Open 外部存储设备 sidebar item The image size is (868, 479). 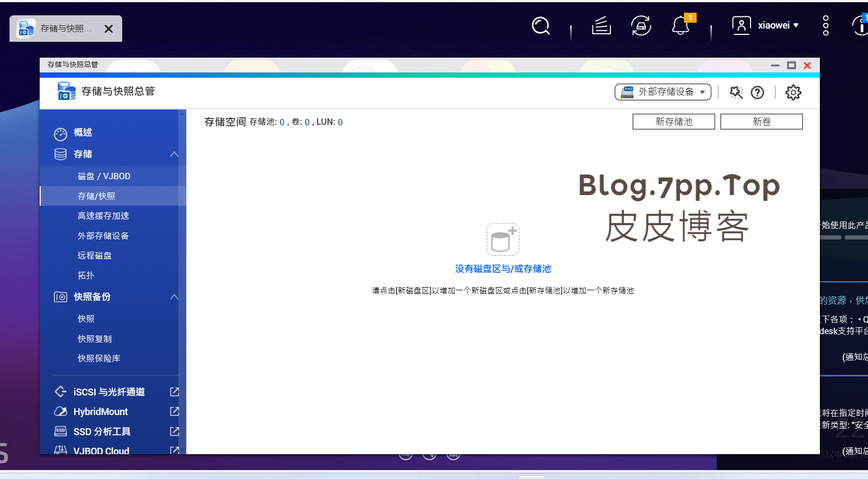pyautogui.click(x=103, y=236)
